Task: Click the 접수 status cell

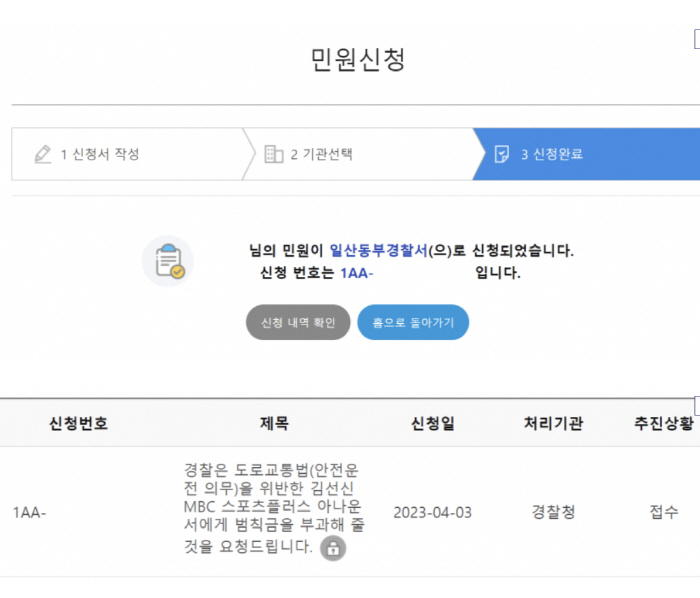Action: tap(664, 512)
